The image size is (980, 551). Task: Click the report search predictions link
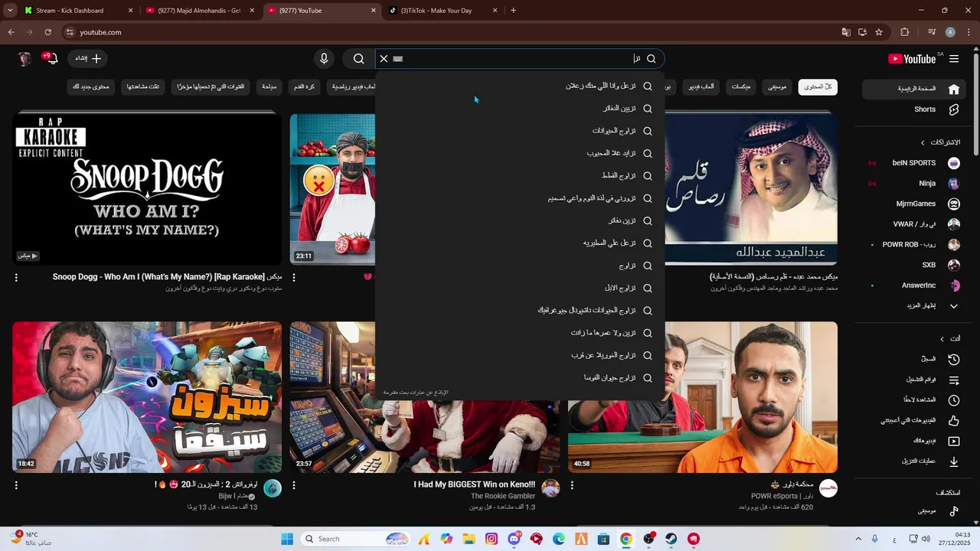[416, 393]
